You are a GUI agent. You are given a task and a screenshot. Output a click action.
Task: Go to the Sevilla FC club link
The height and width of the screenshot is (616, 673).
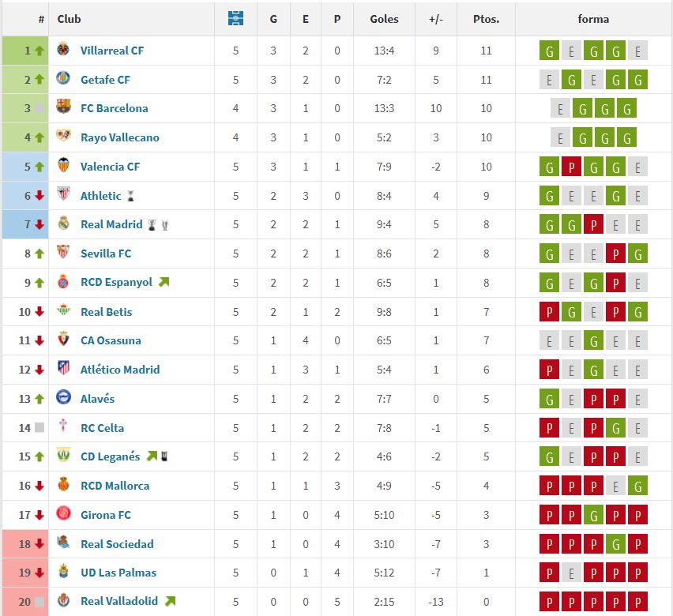(x=106, y=254)
